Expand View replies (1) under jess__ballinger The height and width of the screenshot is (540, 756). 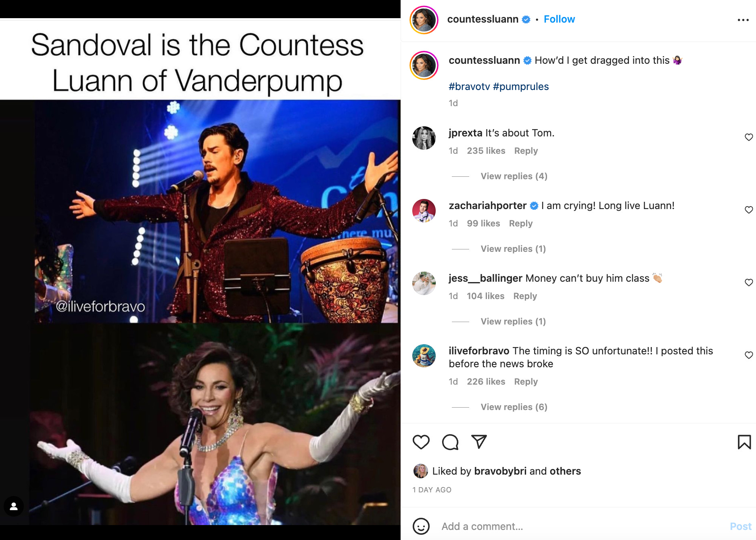tap(513, 321)
